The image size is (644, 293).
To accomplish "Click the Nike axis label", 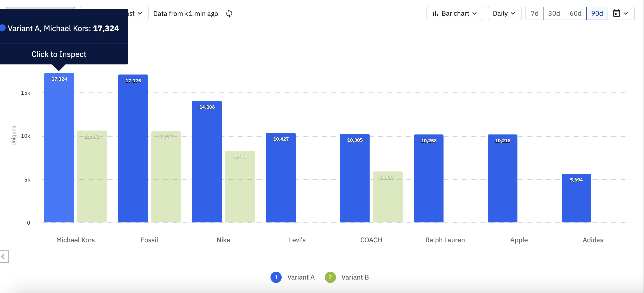I will point(223,240).
